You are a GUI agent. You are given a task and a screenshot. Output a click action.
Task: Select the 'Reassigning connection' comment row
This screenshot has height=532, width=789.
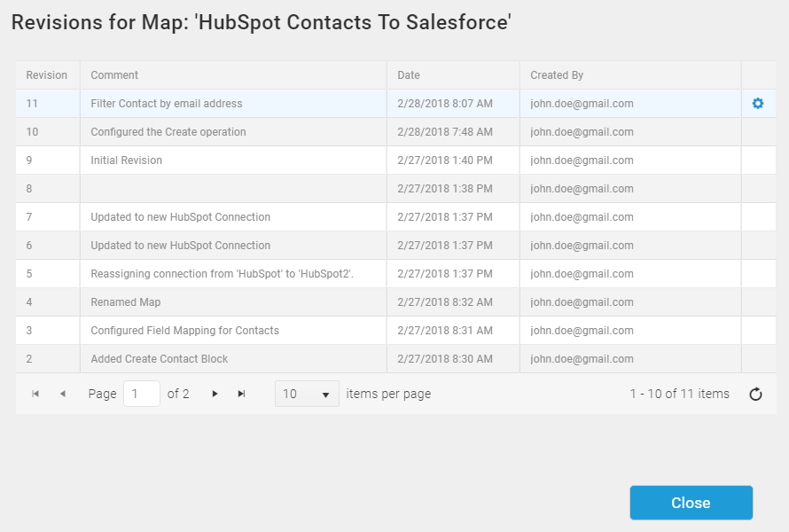point(222,274)
